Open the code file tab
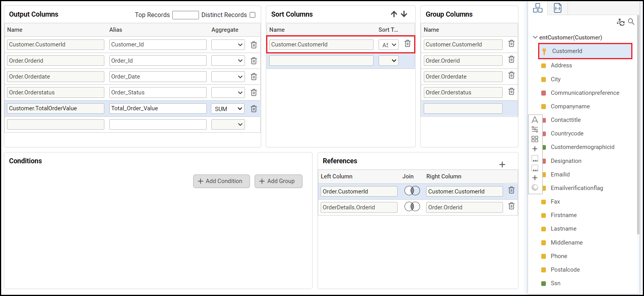This screenshot has width=644, height=296. pyautogui.click(x=557, y=8)
